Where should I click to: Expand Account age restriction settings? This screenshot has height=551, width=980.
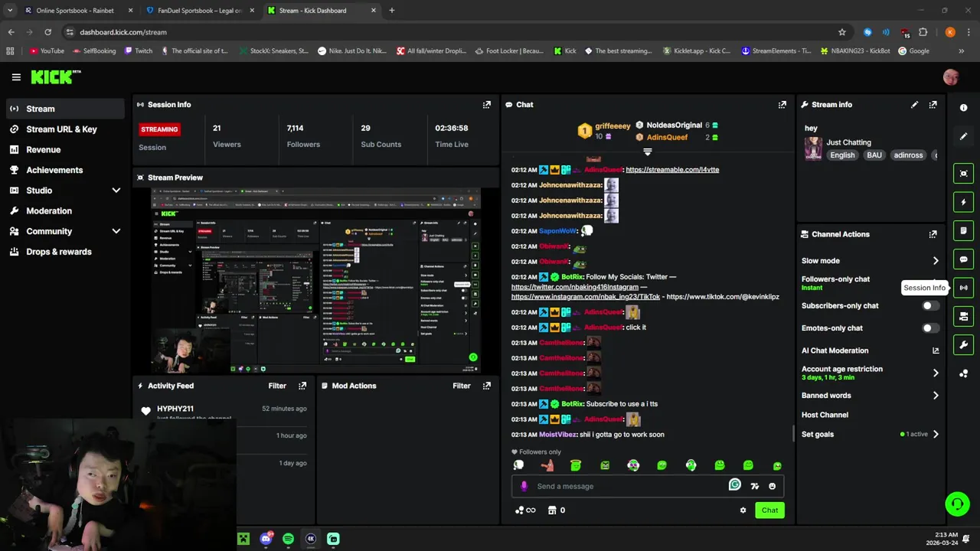(x=936, y=373)
